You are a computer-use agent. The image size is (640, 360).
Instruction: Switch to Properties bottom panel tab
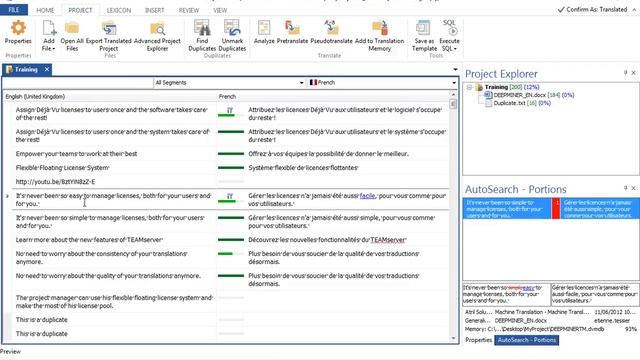(478, 340)
